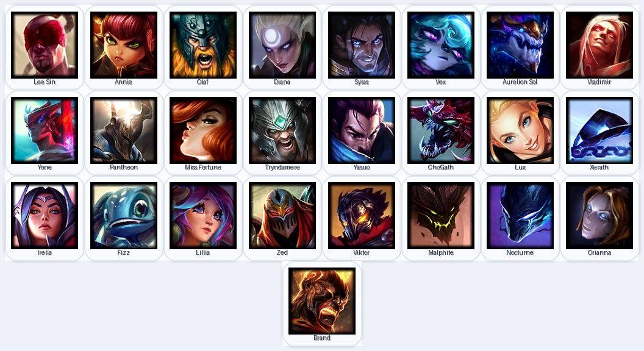Select Miss Fortune's icon
644x351 pixels.
click(x=203, y=130)
